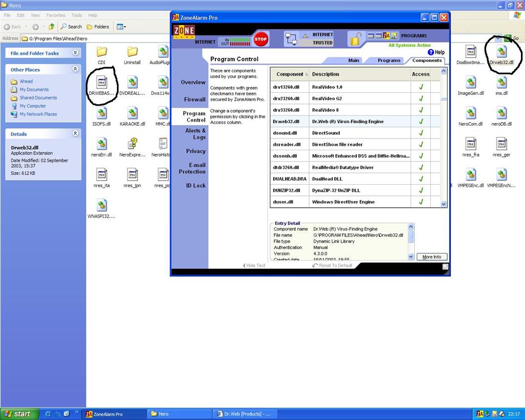Open the Overview section

pos(193,82)
